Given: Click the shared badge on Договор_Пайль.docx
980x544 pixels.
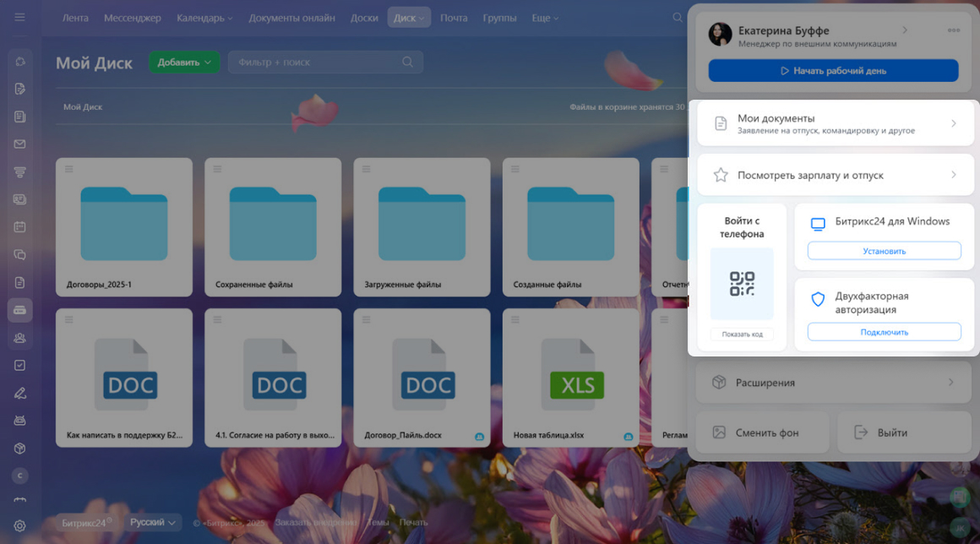Looking at the screenshot, I should tap(479, 437).
